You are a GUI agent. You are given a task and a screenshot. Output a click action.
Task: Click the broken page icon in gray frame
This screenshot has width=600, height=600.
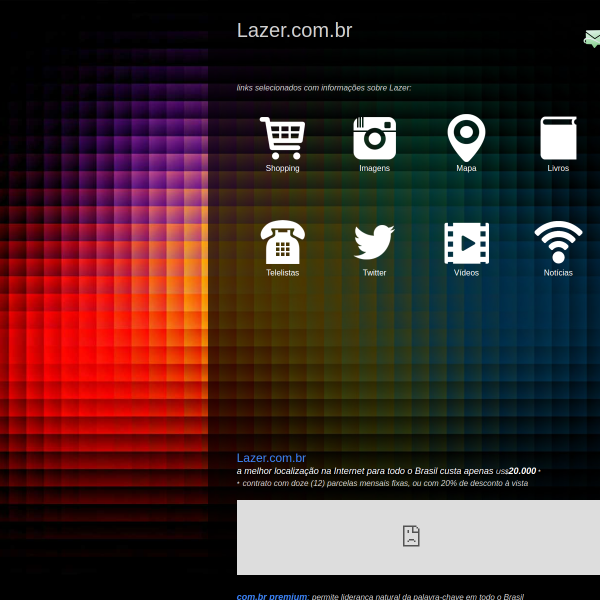411,536
